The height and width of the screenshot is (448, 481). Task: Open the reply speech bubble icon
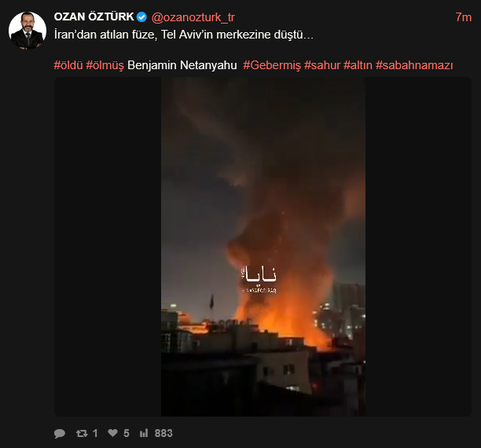pos(60,433)
